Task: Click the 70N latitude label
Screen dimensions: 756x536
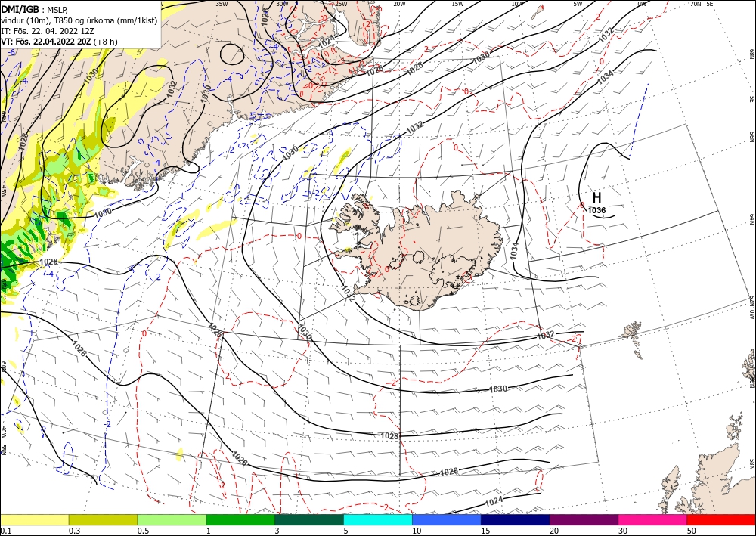Action: coord(696,4)
